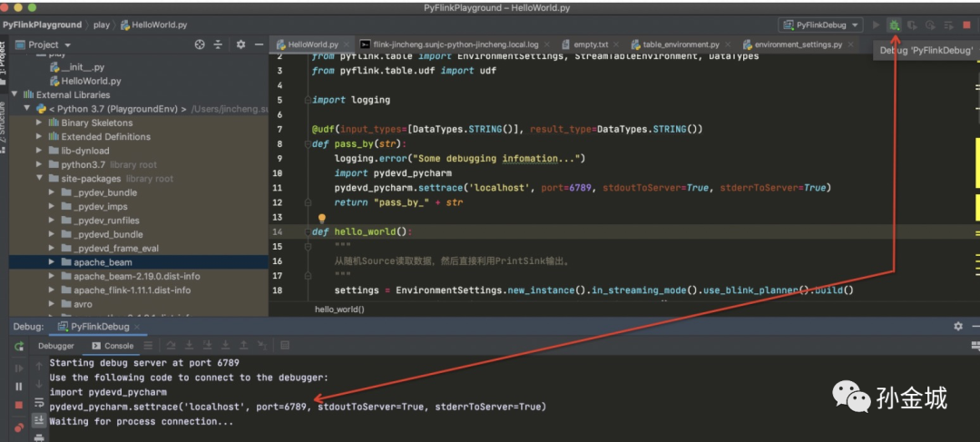Start debugging with the green bug icon
980x442 pixels.
(x=895, y=25)
